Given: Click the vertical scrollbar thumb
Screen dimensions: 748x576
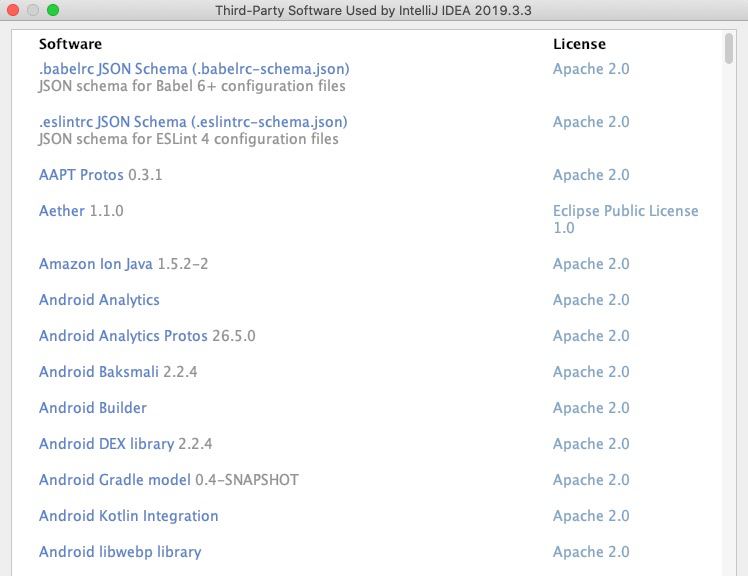Looking at the screenshot, I should point(728,48).
